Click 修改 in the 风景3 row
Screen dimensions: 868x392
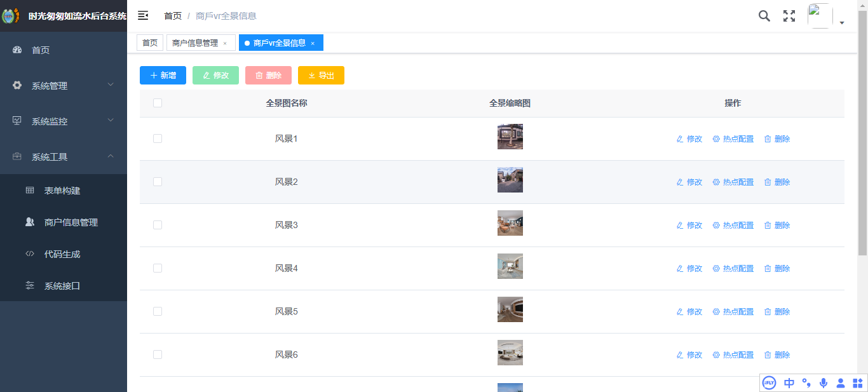[x=689, y=225]
